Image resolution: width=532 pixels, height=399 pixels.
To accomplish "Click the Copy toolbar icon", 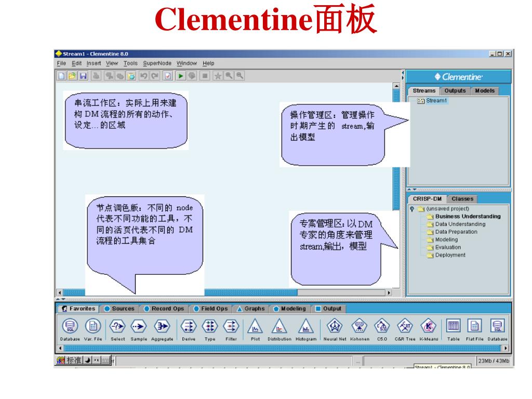I will point(120,76).
